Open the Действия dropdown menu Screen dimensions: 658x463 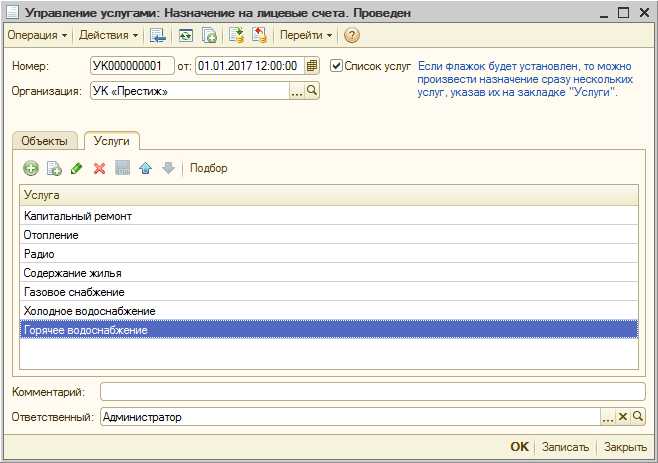(109, 35)
